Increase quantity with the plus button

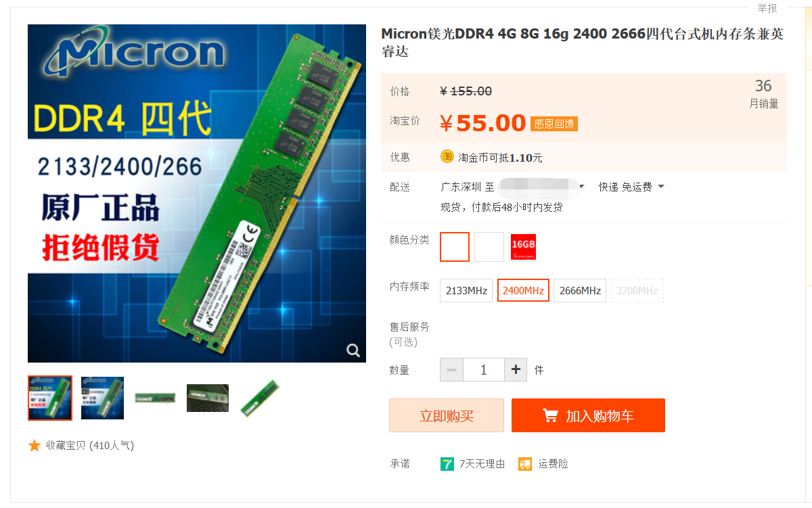pos(516,370)
